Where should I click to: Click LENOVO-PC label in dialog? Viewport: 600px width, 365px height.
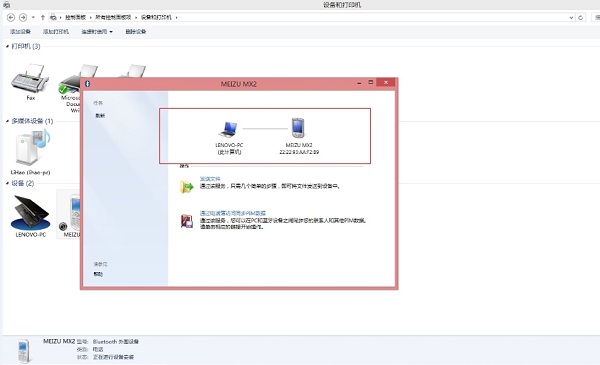click(x=229, y=145)
